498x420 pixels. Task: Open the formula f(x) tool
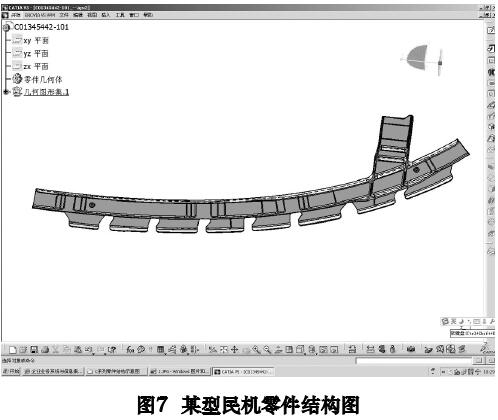(130, 350)
